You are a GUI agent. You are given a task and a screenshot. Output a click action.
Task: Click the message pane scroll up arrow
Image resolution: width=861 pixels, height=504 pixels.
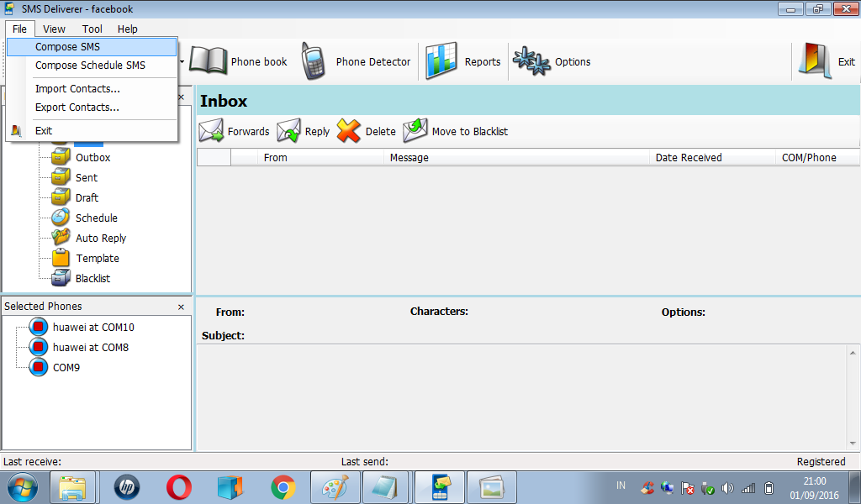point(853,353)
